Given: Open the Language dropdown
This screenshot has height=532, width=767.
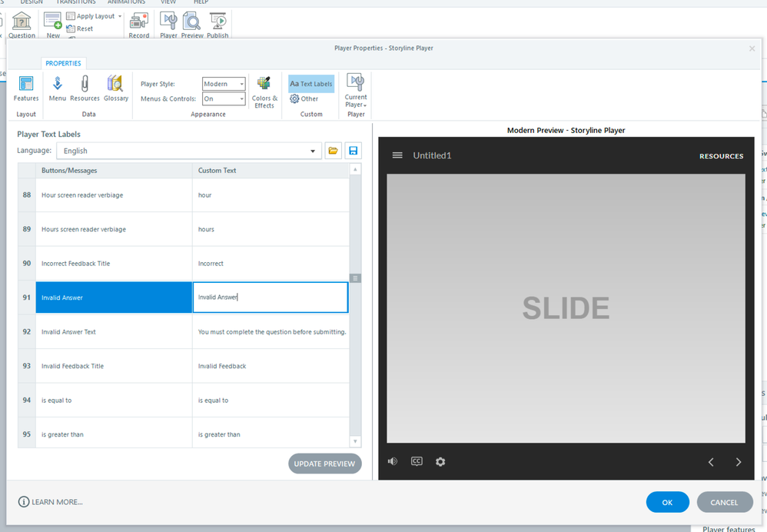Looking at the screenshot, I should 189,151.
